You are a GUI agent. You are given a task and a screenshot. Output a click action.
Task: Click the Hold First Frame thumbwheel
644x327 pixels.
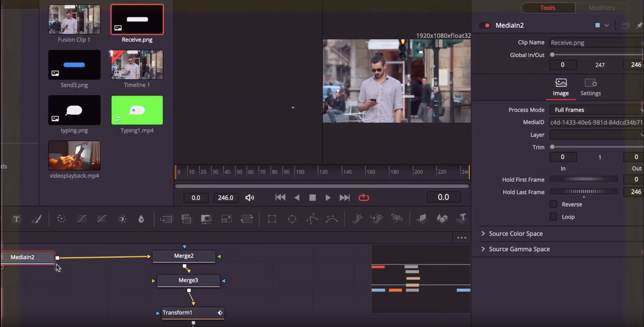[x=584, y=179]
